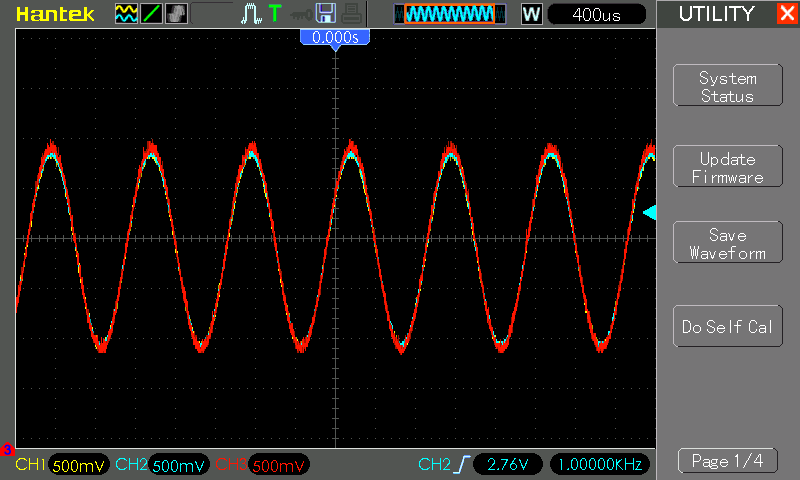Image resolution: width=800 pixels, height=480 pixels.
Task: Run Do Self Cal
Action: point(728,326)
